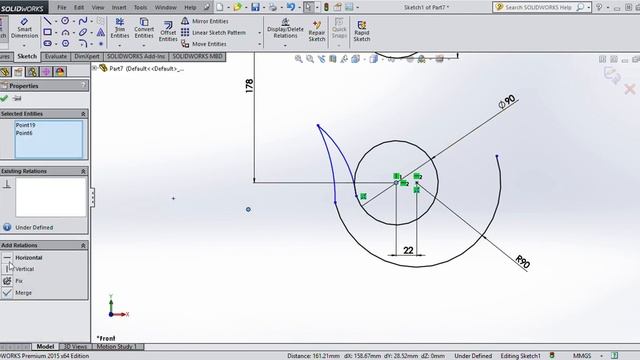Screen dimensions: 640x360
Task: Open Linear Sketch Pattern dropdown arrow
Action: coord(259,33)
